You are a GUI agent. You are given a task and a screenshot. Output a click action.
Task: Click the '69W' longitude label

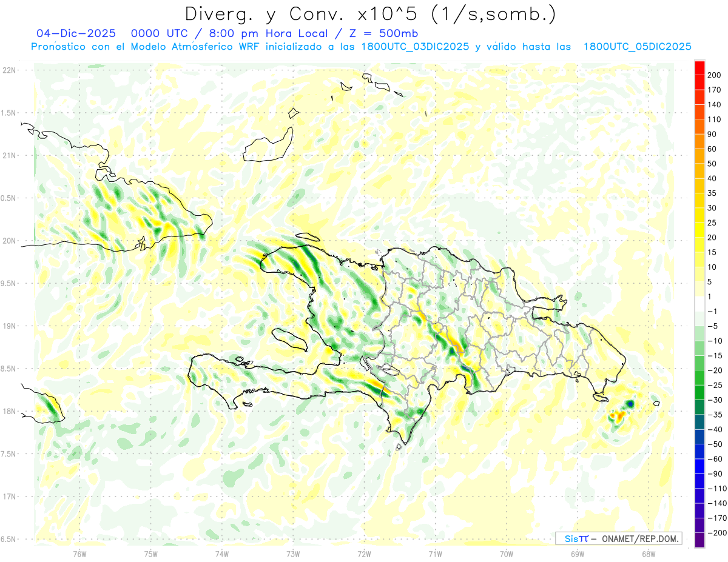[x=577, y=553]
